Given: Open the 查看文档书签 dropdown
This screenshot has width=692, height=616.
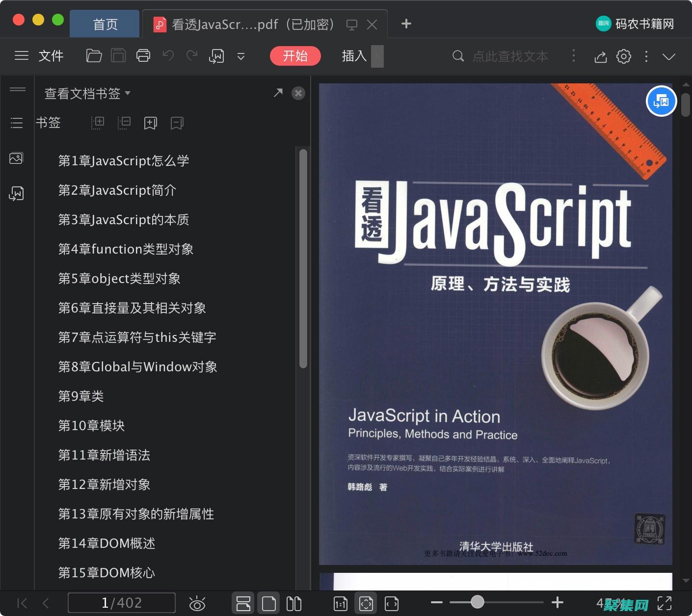Looking at the screenshot, I should 86,93.
